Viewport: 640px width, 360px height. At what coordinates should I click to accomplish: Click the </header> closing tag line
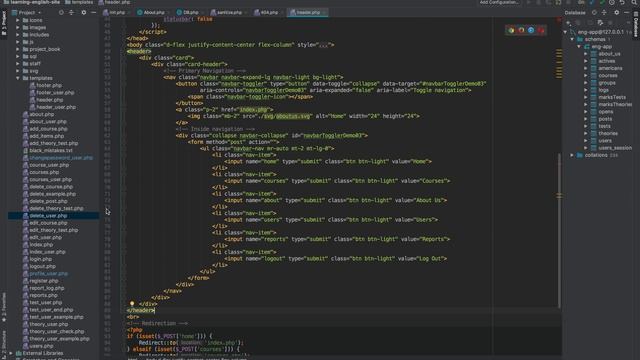141,310
